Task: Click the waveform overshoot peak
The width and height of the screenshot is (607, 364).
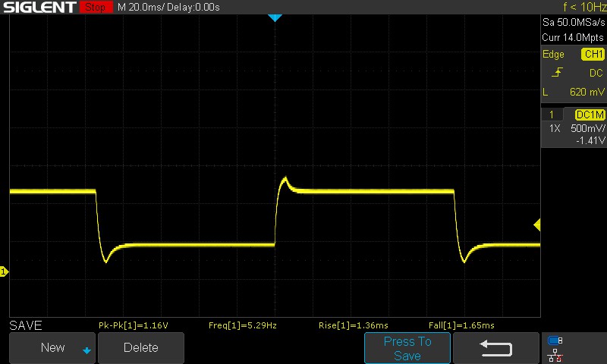Action: coord(285,178)
